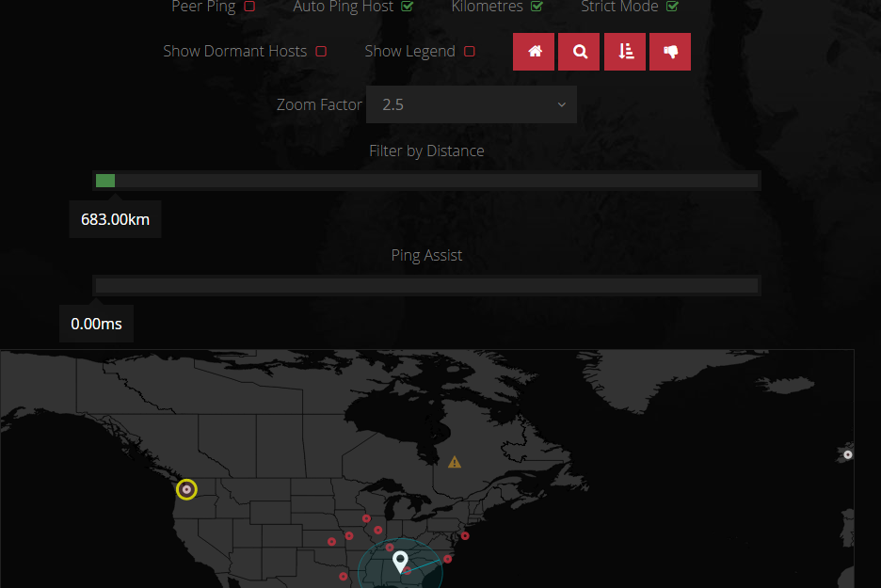Click the thumbs down button

670,52
